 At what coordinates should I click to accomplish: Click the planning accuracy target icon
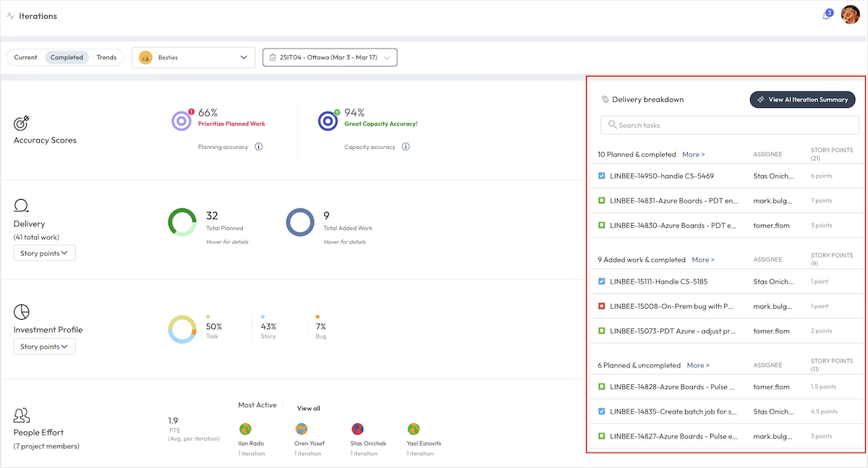(182, 121)
